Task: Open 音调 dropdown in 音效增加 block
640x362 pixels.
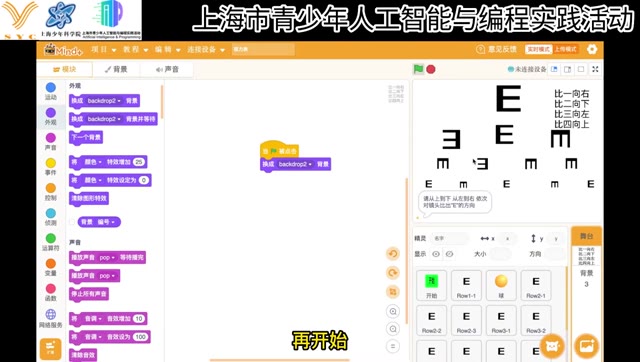Action: click(x=93, y=319)
